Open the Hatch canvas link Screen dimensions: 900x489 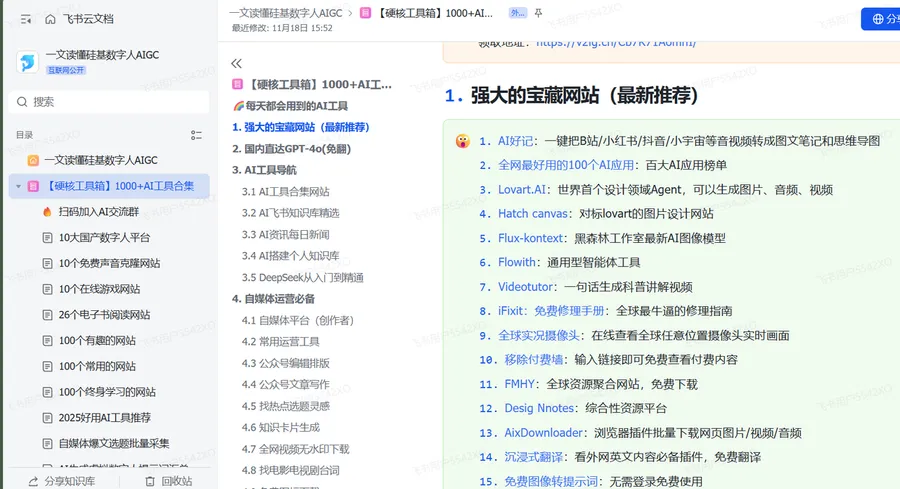533,214
